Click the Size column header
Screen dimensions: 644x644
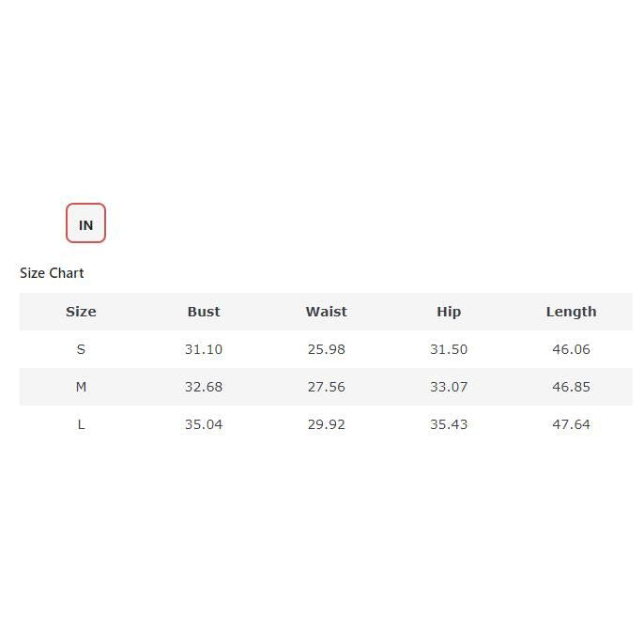[x=81, y=312]
